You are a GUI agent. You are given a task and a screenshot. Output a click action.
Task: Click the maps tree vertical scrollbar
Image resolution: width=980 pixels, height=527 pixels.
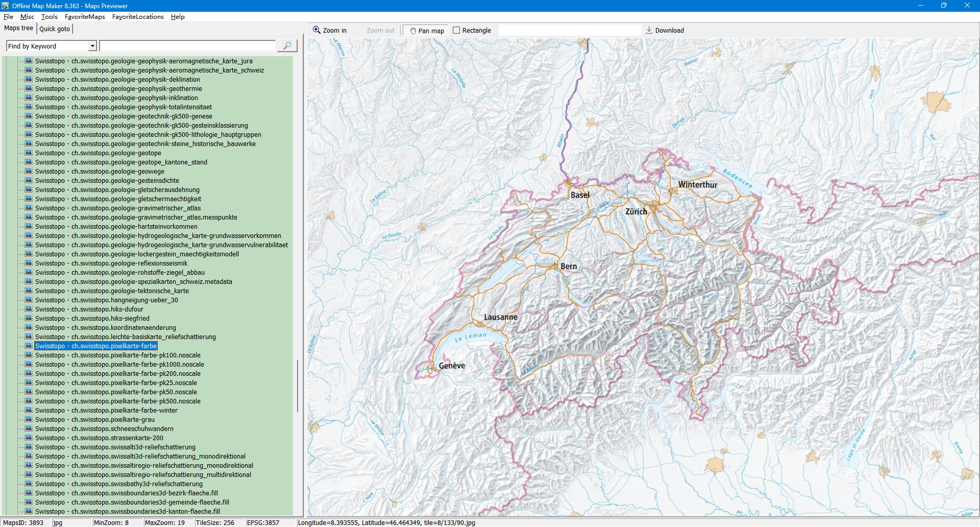point(297,386)
